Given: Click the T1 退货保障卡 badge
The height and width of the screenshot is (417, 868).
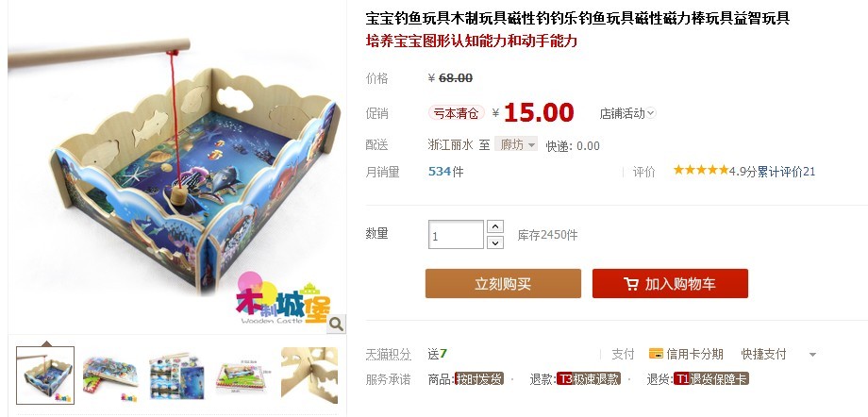Looking at the screenshot, I should point(710,379).
